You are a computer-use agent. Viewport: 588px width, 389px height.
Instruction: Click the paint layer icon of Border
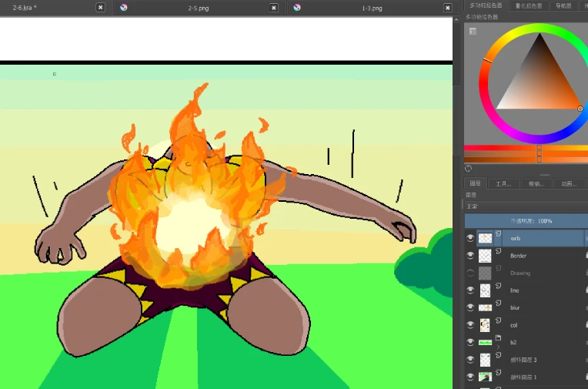[499, 251]
